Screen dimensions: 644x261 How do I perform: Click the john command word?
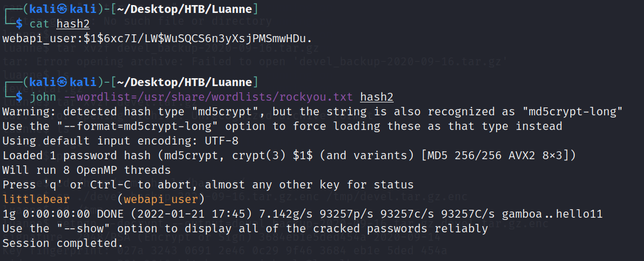(42, 97)
